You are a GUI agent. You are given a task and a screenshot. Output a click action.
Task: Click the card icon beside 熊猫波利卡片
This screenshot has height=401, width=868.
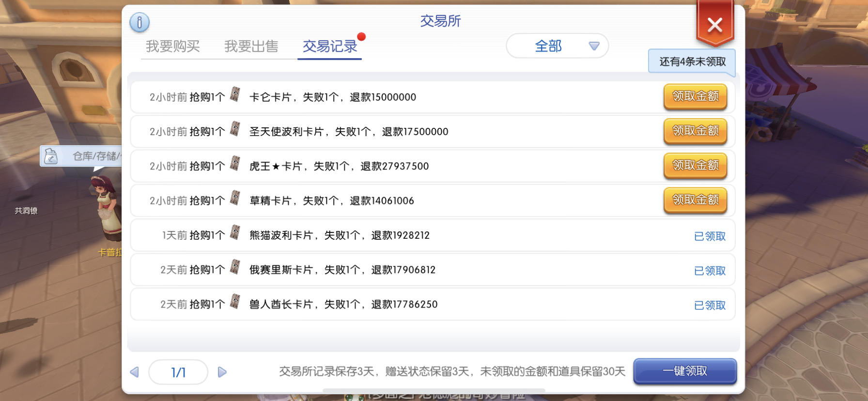(x=235, y=232)
